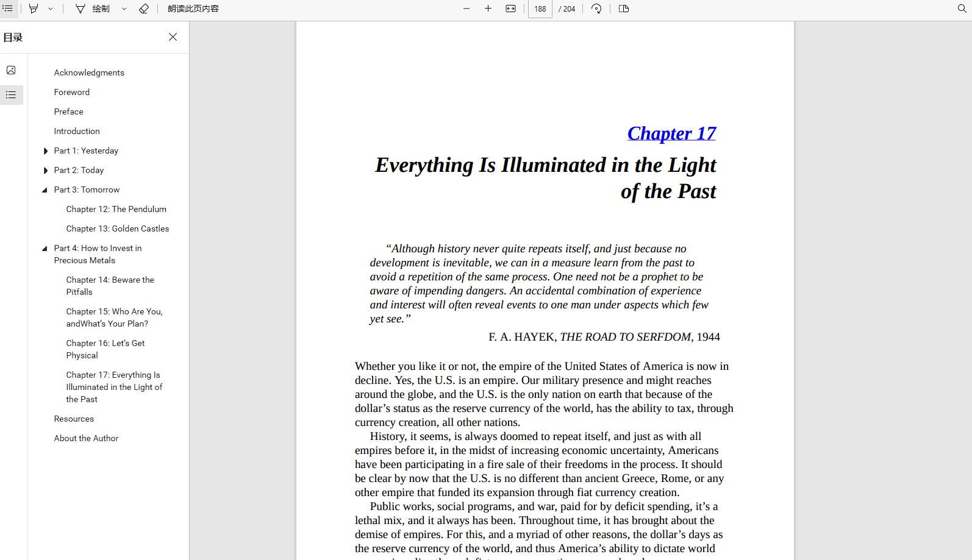
Task: Click the fit-to-width icon
Action: tap(510, 9)
